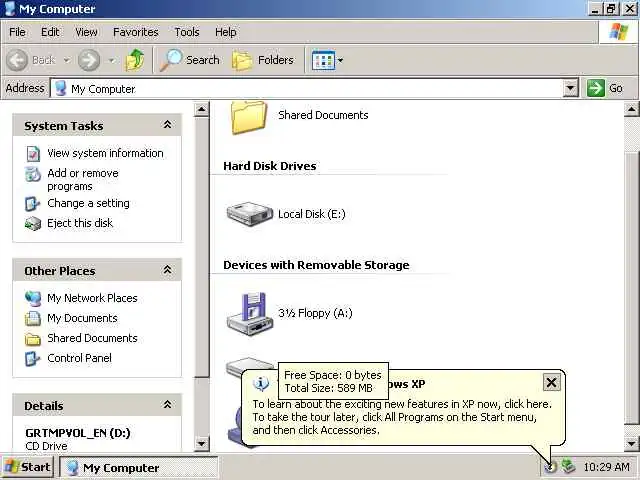640x480 pixels.
Task: Click the balloon information icon
Action: tap(261, 383)
